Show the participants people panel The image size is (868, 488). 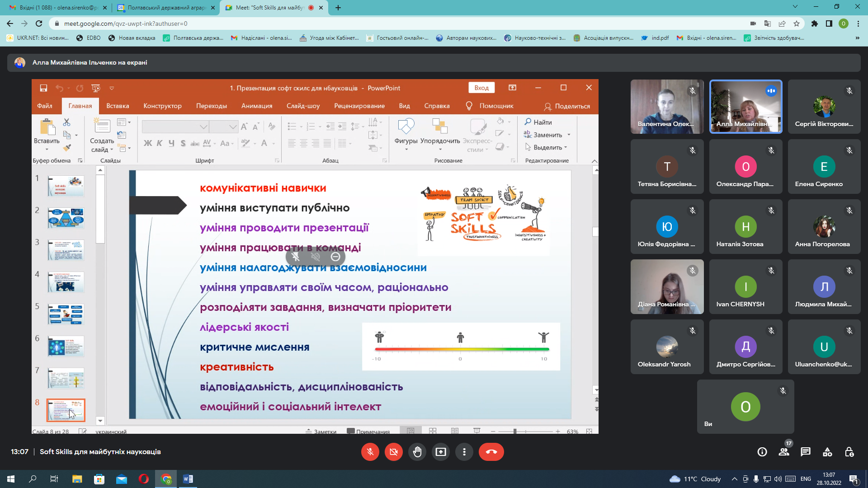(x=784, y=452)
